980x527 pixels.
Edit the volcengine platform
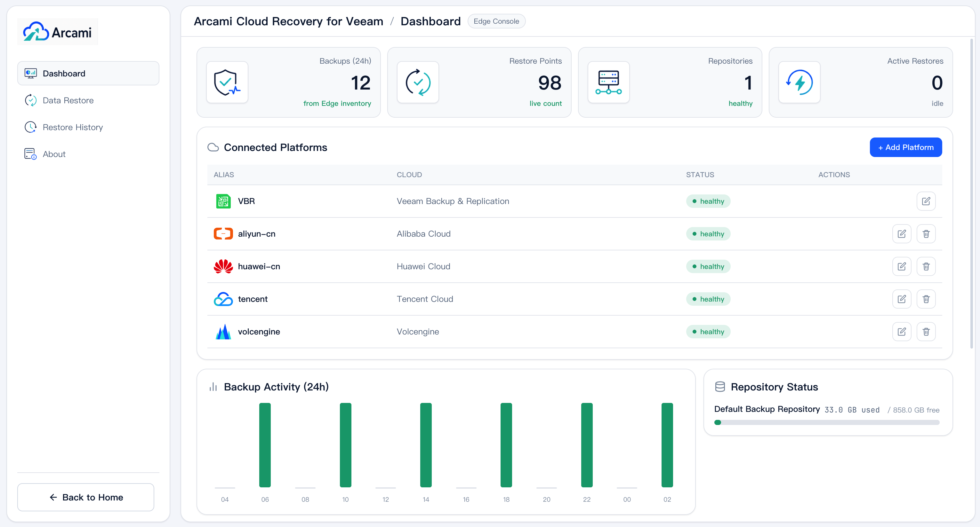coord(902,332)
